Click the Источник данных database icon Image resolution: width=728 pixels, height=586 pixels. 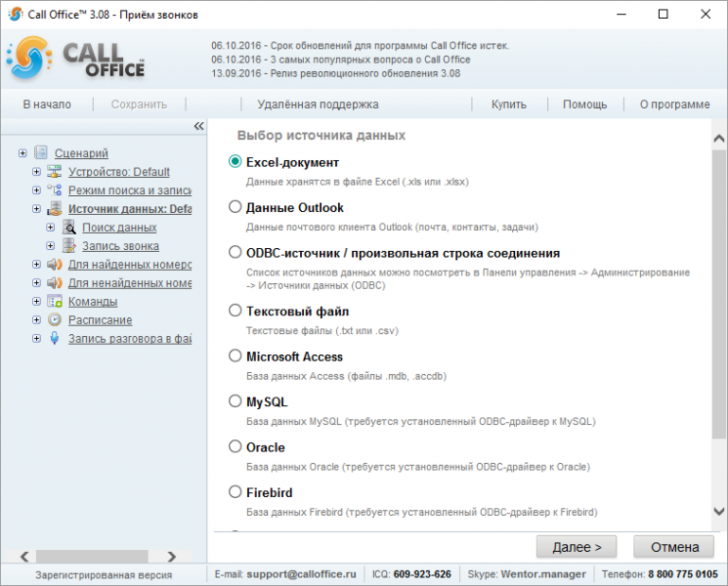55,208
